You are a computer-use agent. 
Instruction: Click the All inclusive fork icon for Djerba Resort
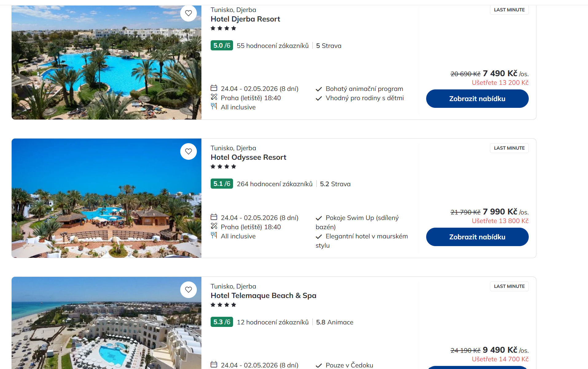pos(214,106)
